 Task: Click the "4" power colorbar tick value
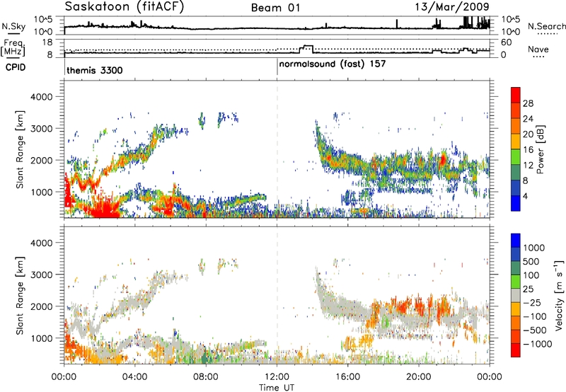click(x=526, y=197)
